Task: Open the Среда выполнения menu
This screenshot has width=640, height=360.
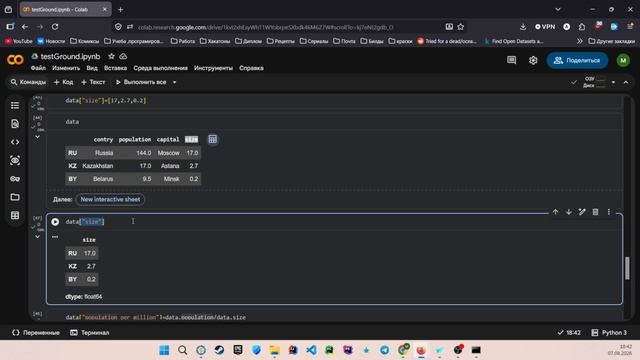Action: click(160, 68)
